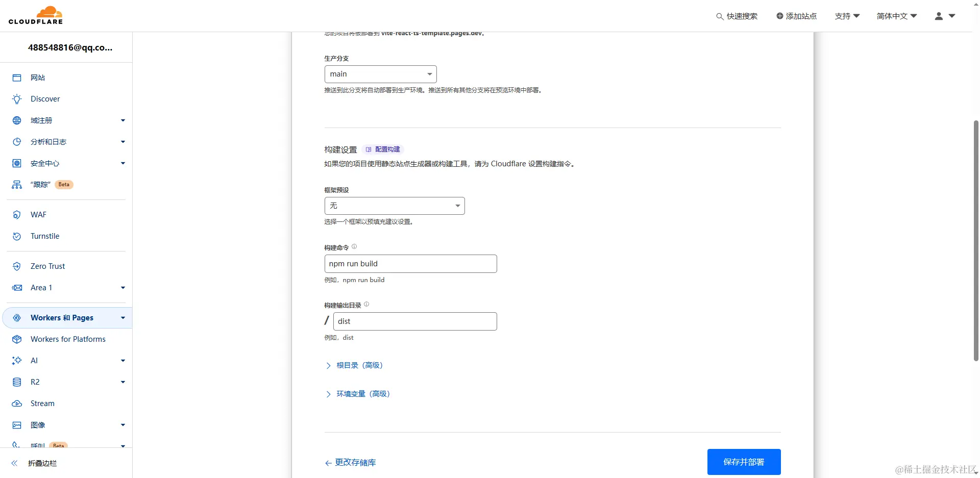This screenshot has height=478, width=980.
Task: Click the 域注册 globe icon
Action: (x=17, y=120)
